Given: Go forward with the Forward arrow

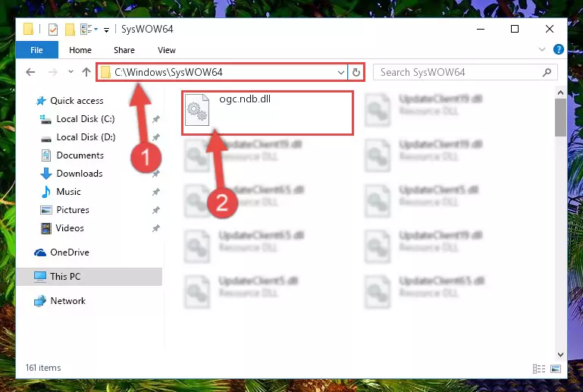Looking at the screenshot, I should [53, 72].
